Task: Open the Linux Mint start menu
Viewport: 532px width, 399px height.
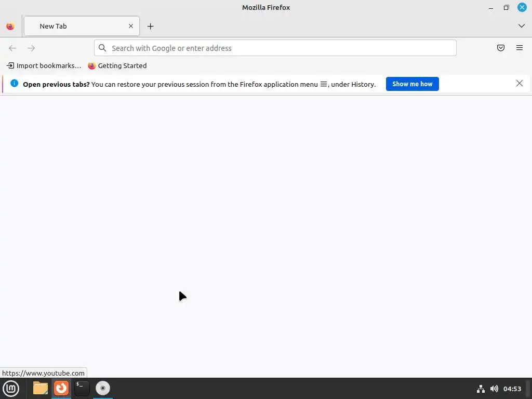Action: [x=11, y=389]
